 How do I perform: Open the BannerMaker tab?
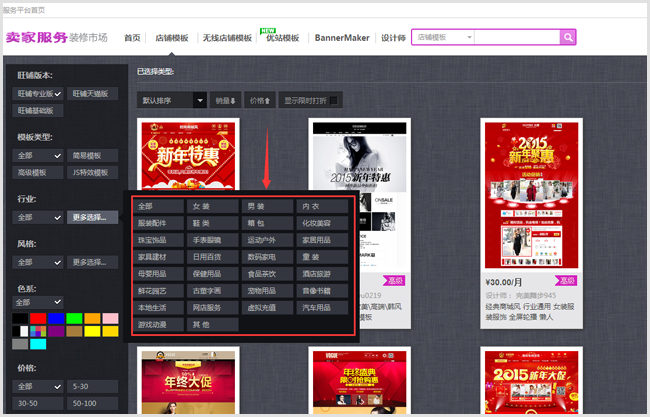point(342,38)
